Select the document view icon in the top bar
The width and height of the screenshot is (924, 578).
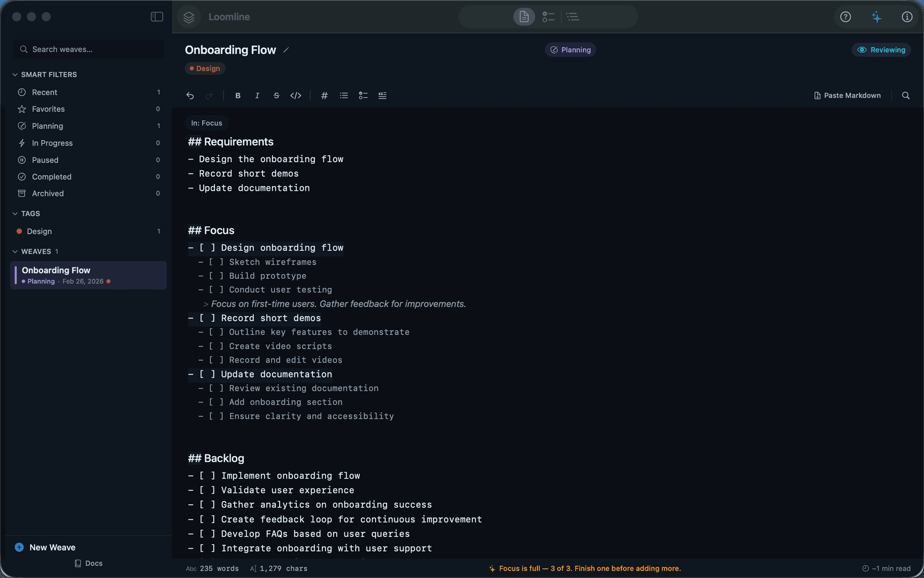pyautogui.click(x=524, y=17)
